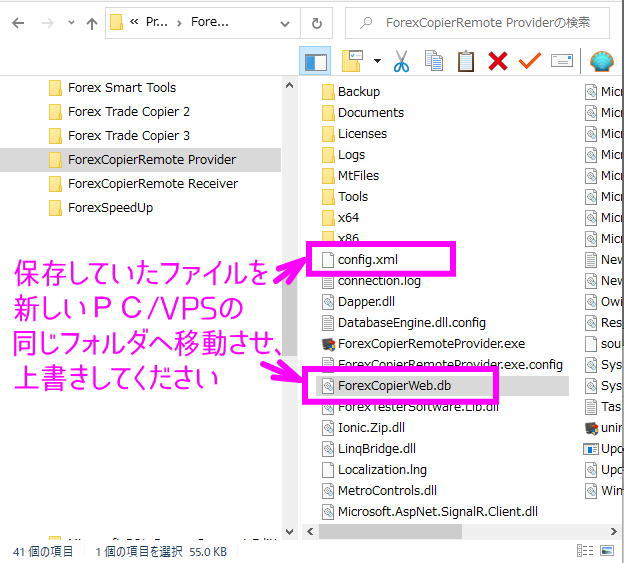Select the Logs folder
Image resolution: width=624 pixels, height=563 pixels.
click(343, 155)
